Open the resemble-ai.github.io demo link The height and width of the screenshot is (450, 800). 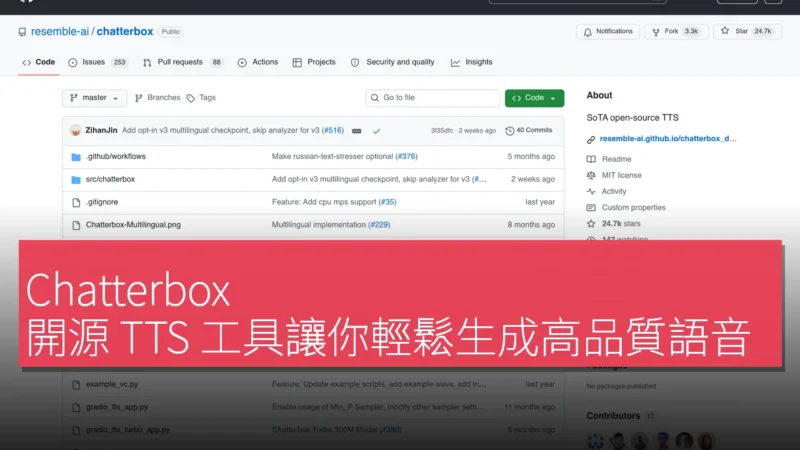click(668, 139)
